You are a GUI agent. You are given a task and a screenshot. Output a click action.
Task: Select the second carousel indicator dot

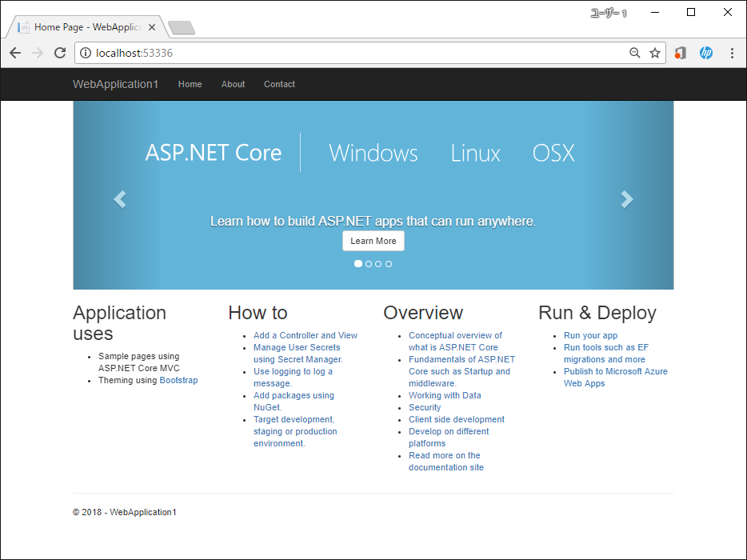point(369,264)
